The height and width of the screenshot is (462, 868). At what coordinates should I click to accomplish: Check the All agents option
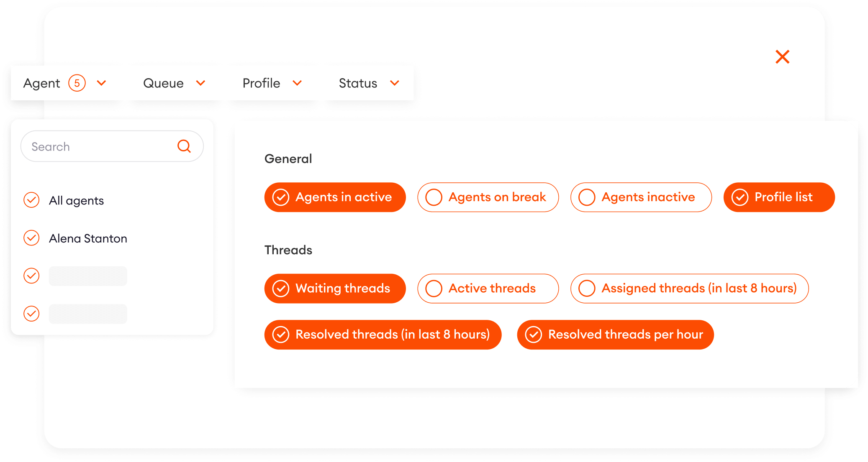(31, 200)
